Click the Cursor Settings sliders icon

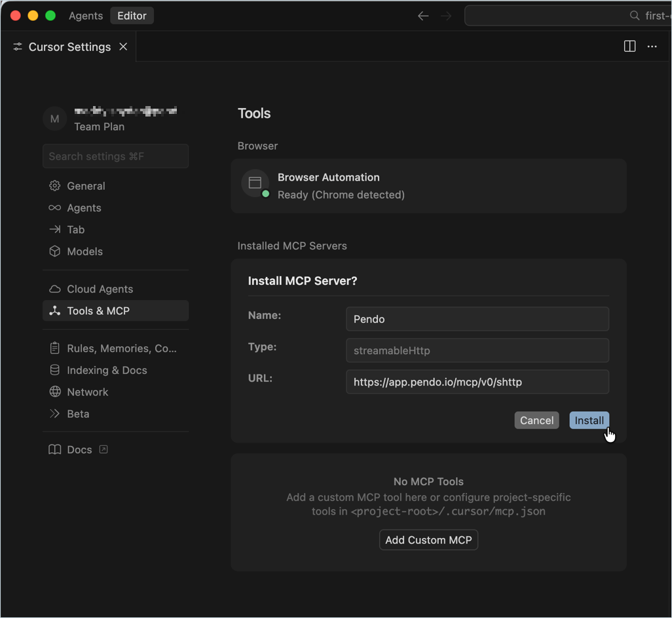[18, 46]
